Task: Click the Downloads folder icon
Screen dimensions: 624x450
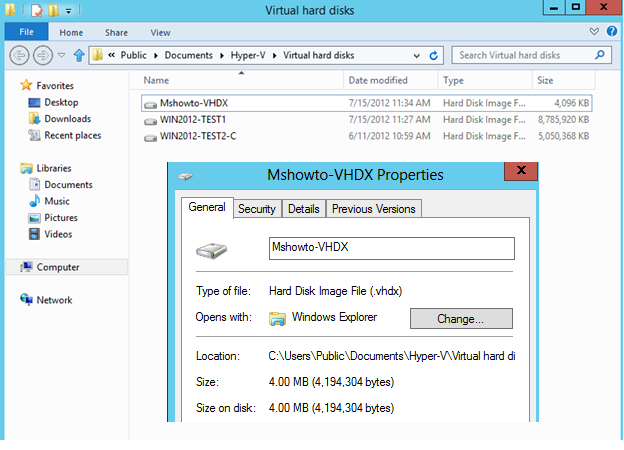Action: click(34, 118)
